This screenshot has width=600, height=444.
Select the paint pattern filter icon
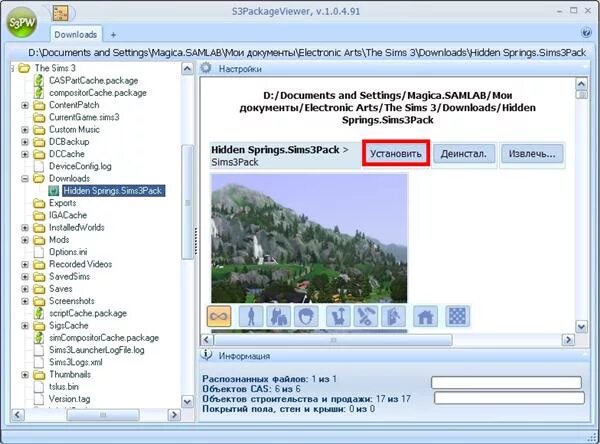pyautogui.click(x=393, y=316)
